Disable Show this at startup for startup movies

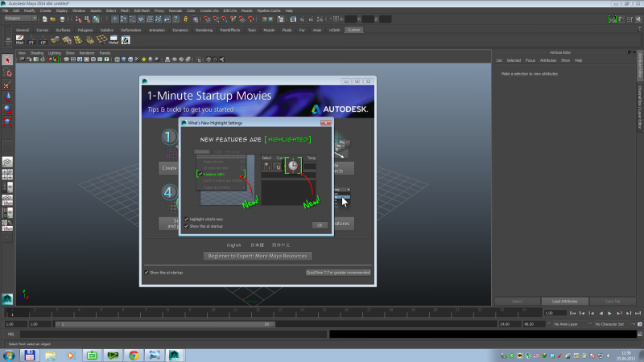point(146,273)
